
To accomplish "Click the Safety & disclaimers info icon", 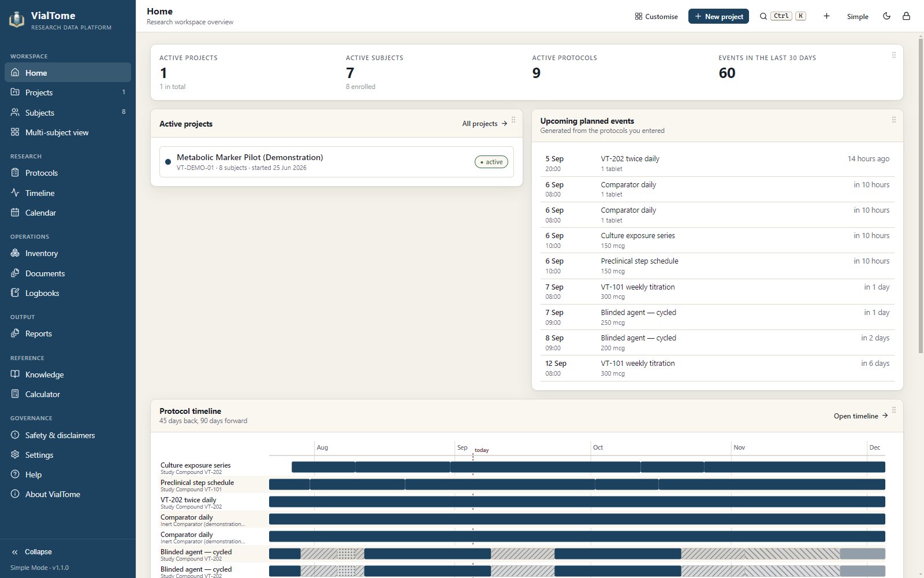I will click(15, 435).
